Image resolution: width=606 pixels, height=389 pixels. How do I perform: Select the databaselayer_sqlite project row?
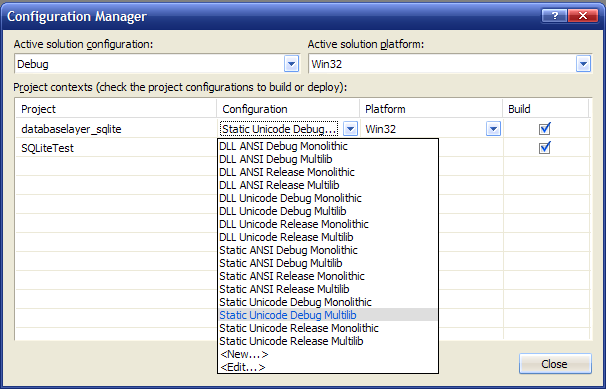click(x=116, y=129)
